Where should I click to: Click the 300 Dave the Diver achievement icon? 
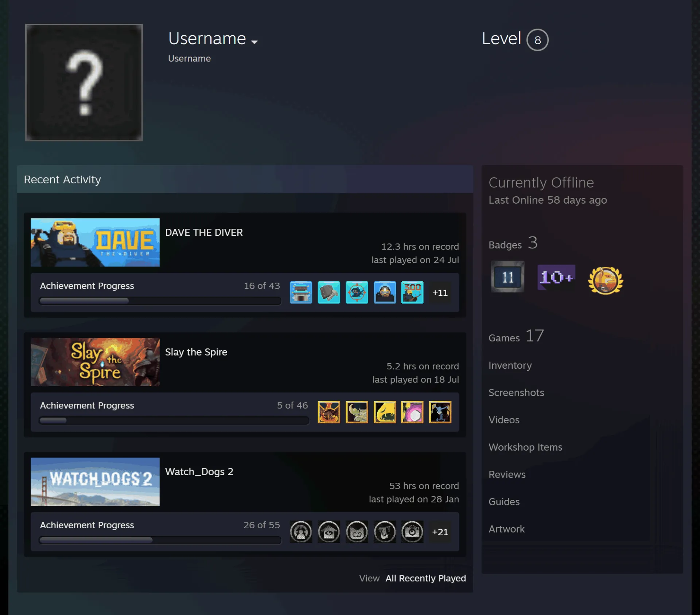pyautogui.click(x=412, y=292)
